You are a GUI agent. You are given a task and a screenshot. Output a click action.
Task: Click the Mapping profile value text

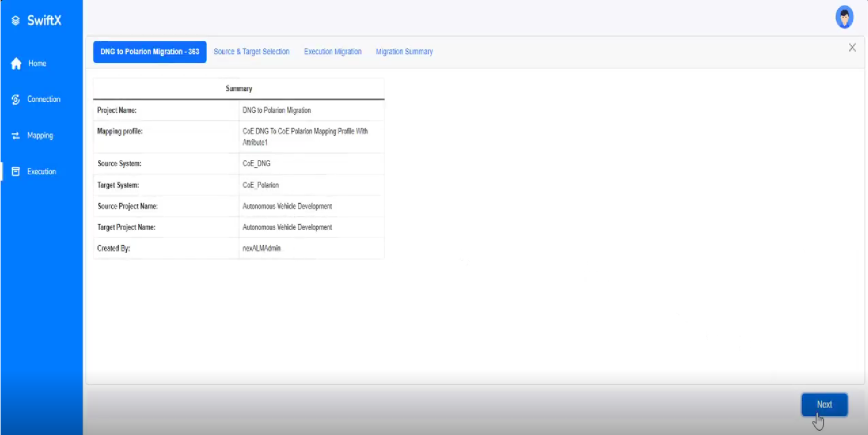pyautogui.click(x=305, y=136)
